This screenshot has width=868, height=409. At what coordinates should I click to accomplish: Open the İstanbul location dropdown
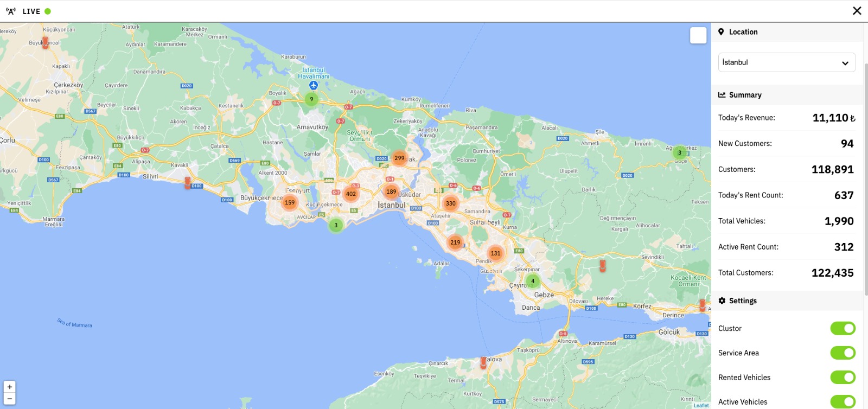tap(787, 62)
